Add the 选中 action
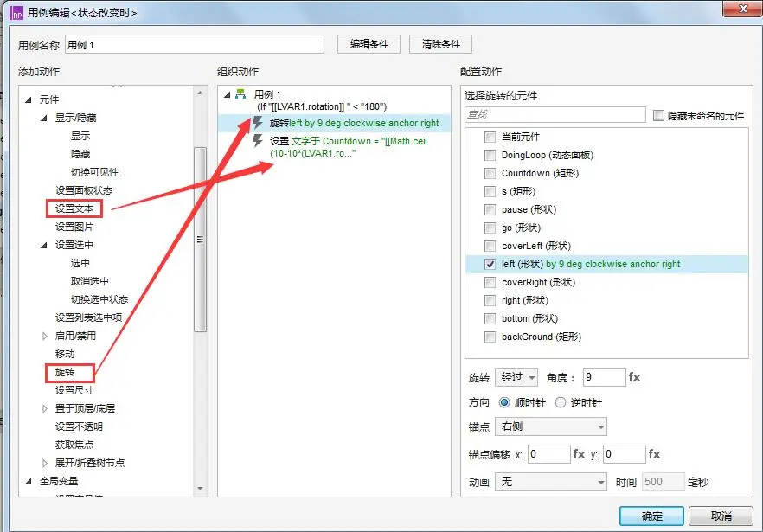The image size is (763, 532). 80,263
